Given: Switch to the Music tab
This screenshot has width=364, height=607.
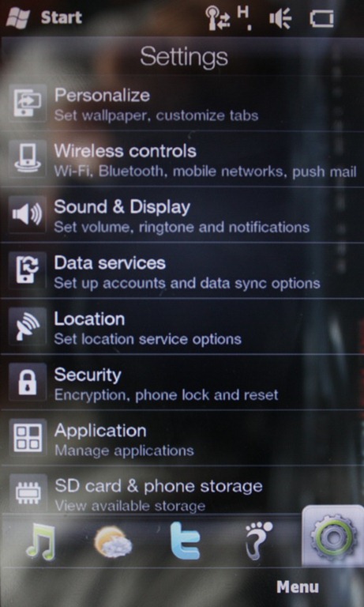Looking at the screenshot, I should tap(41, 541).
